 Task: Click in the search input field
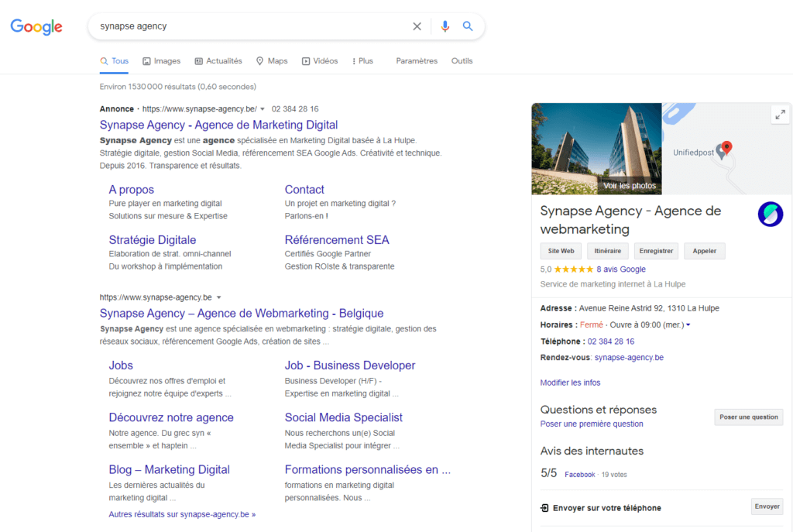253,26
